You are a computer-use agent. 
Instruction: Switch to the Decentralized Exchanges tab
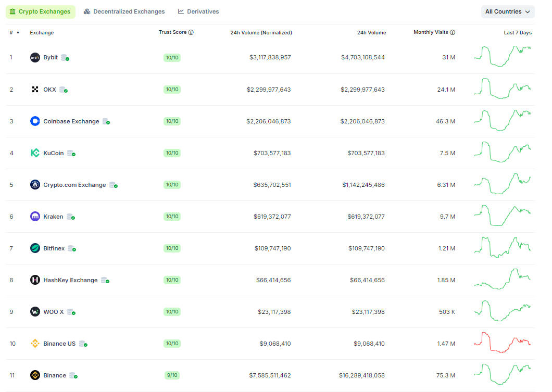pyautogui.click(x=124, y=11)
